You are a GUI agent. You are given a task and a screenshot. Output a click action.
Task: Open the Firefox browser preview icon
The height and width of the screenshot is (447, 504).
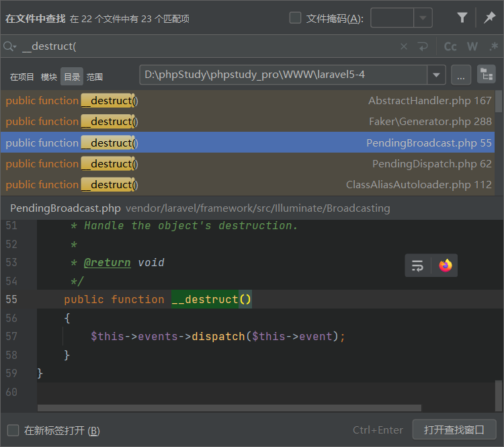click(x=445, y=266)
